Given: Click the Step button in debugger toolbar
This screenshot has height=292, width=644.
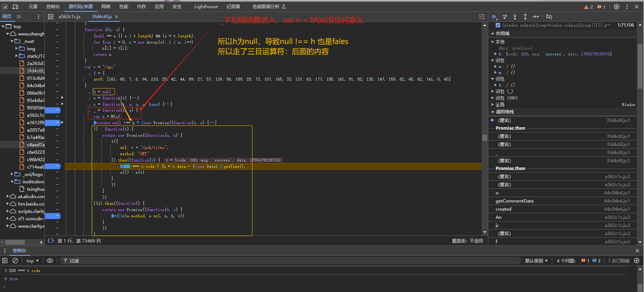Looking at the screenshot, I should 535,17.
